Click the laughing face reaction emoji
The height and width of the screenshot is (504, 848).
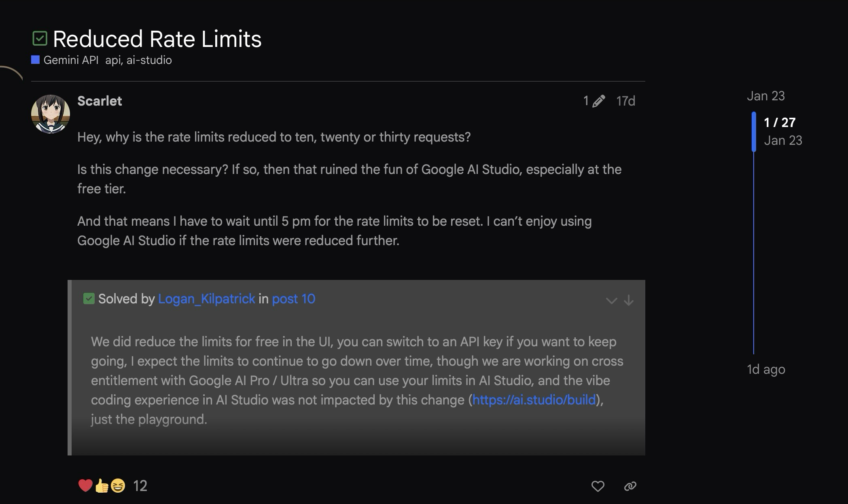coord(118,485)
